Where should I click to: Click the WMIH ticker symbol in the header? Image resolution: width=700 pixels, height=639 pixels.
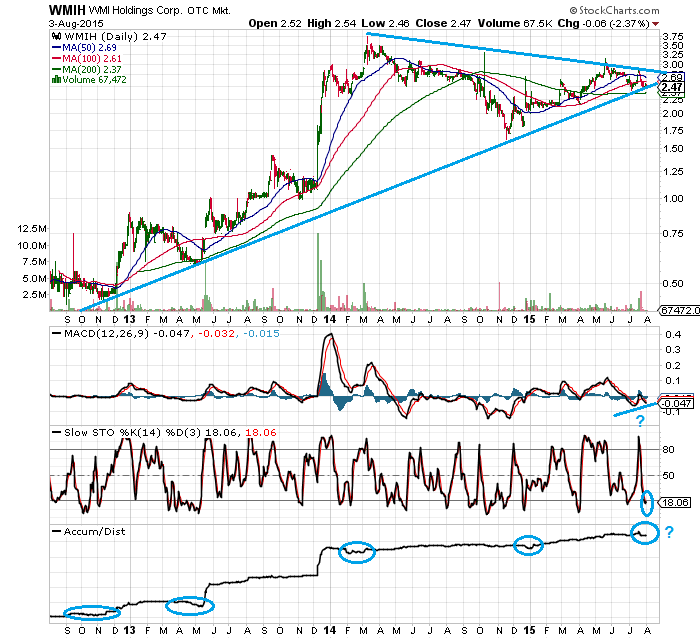[67, 10]
